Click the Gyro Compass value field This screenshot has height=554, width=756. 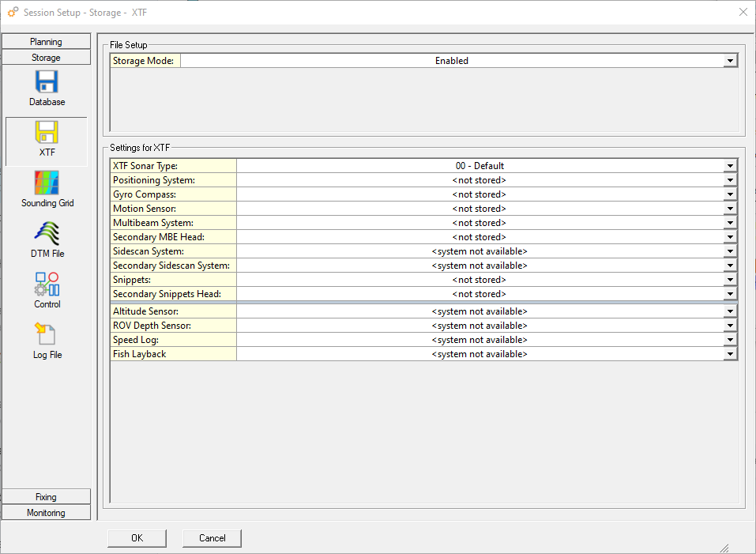pyautogui.click(x=479, y=194)
